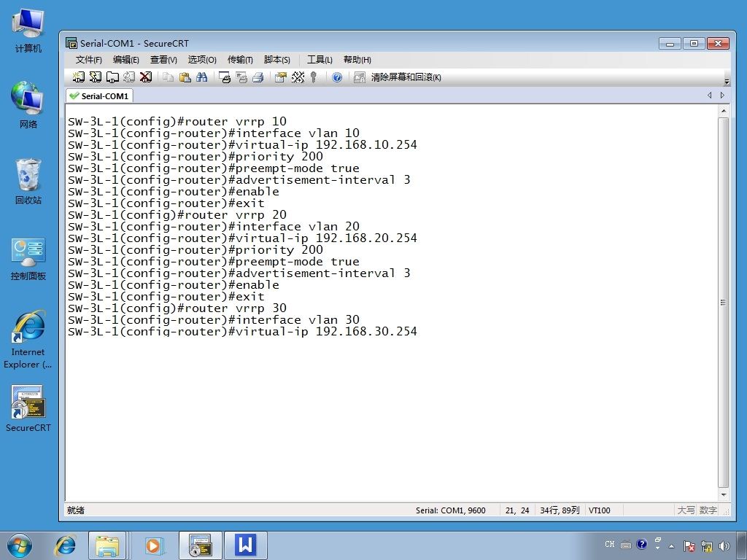Open Session Options toolbar icon

point(281,77)
